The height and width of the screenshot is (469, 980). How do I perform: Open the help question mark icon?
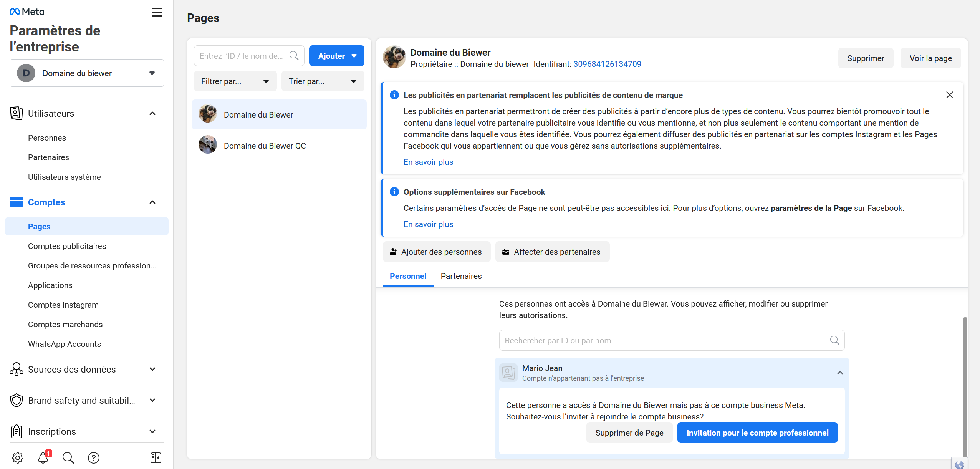coord(94,457)
